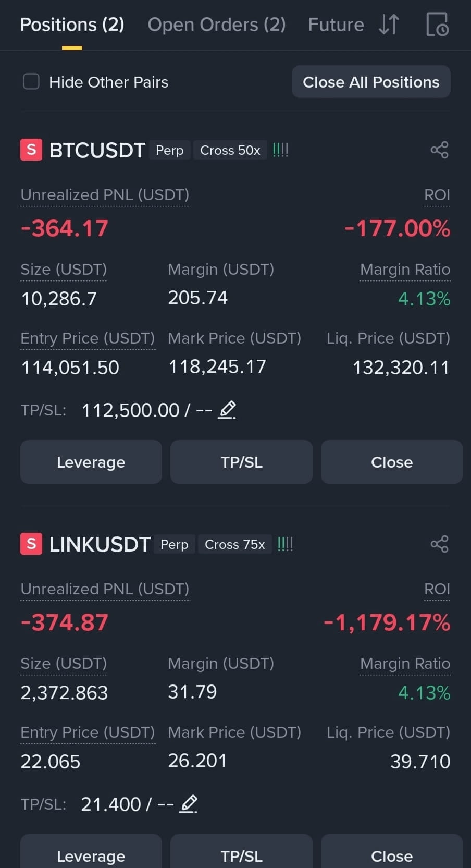Tap BTCUSDT ADL indicator bars
Image resolution: width=471 pixels, height=868 pixels.
(x=280, y=150)
